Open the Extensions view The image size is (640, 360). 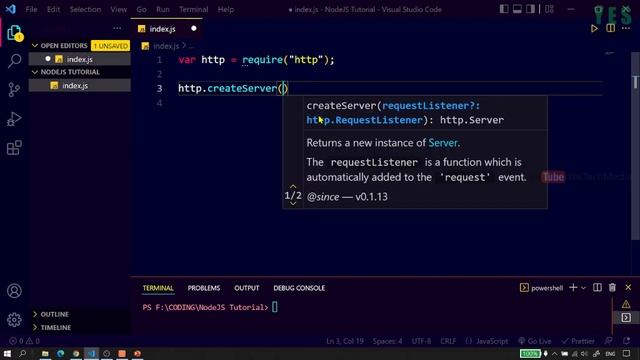tap(14, 148)
